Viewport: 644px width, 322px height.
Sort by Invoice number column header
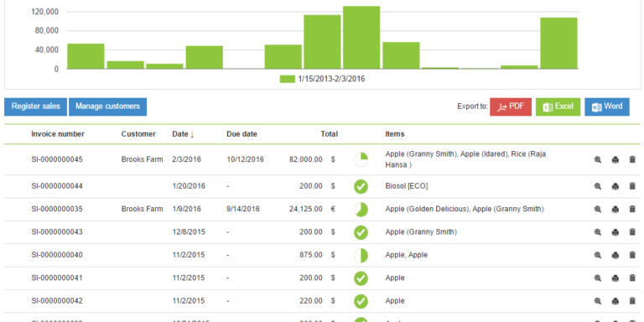tap(58, 134)
